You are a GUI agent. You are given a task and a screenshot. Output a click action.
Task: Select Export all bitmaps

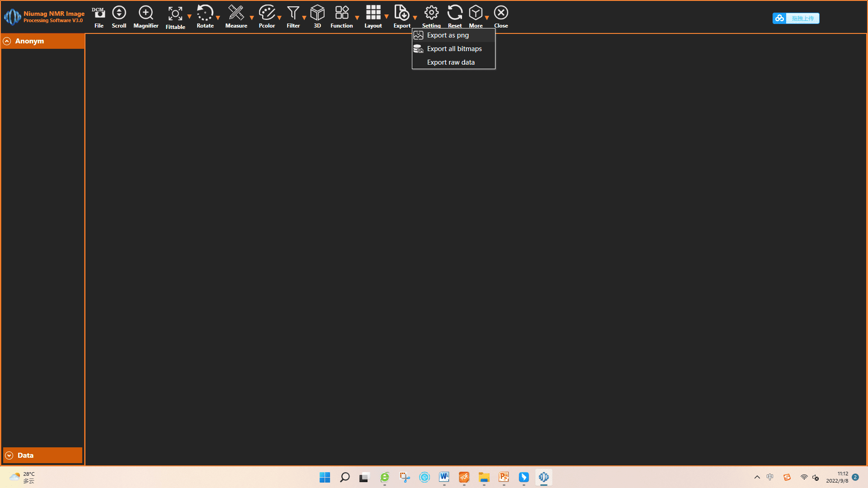tap(454, 49)
